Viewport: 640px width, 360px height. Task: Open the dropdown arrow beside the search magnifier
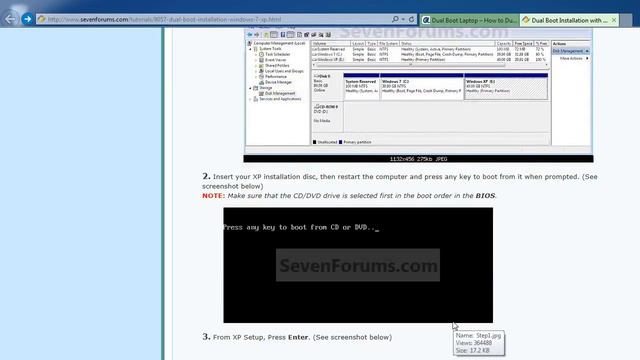coord(403,19)
